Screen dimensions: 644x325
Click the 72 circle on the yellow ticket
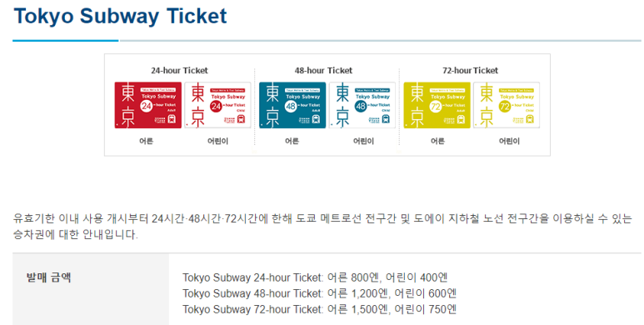click(436, 107)
